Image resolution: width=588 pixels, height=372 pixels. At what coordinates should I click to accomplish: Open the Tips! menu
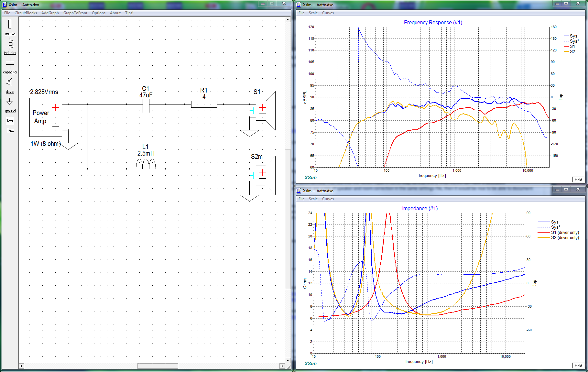129,13
